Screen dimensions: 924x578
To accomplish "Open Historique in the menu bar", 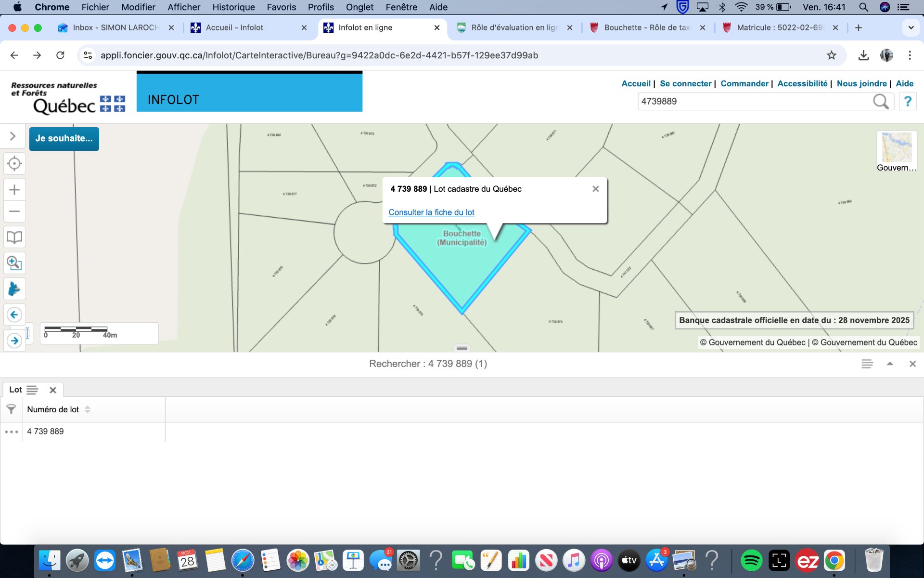I will (x=233, y=7).
